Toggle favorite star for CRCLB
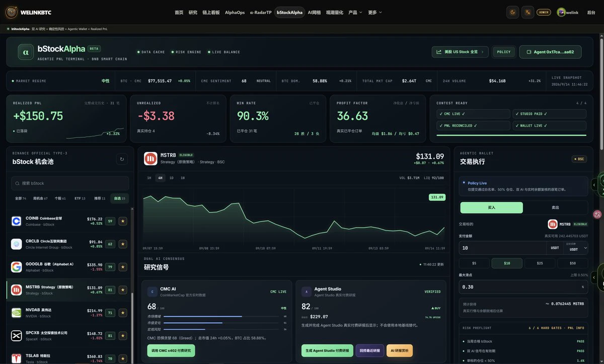604x364 pixels. (123, 244)
